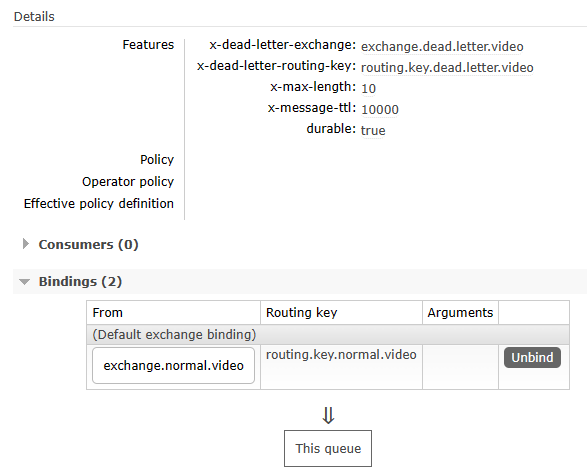
Task: Click the From column header
Action: point(107,313)
